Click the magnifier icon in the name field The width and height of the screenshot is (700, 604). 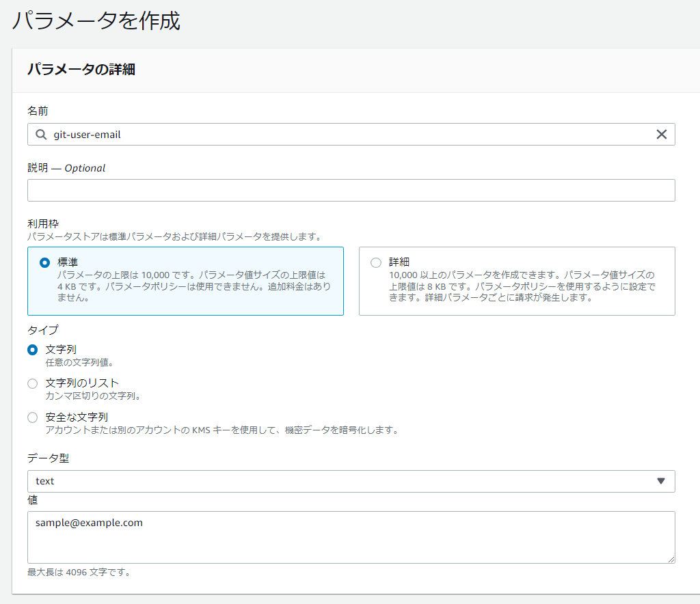(41, 134)
